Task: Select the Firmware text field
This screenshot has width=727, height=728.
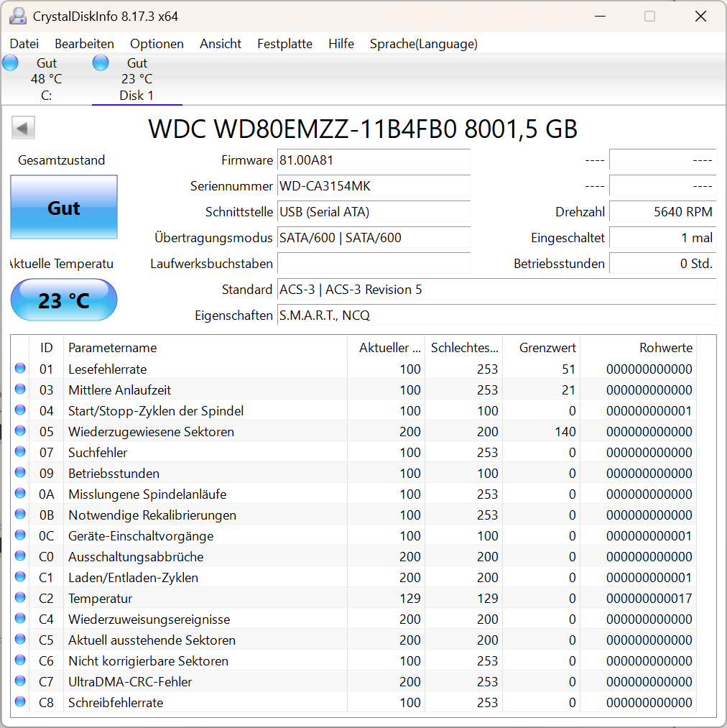Action: [x=374, y=160]
